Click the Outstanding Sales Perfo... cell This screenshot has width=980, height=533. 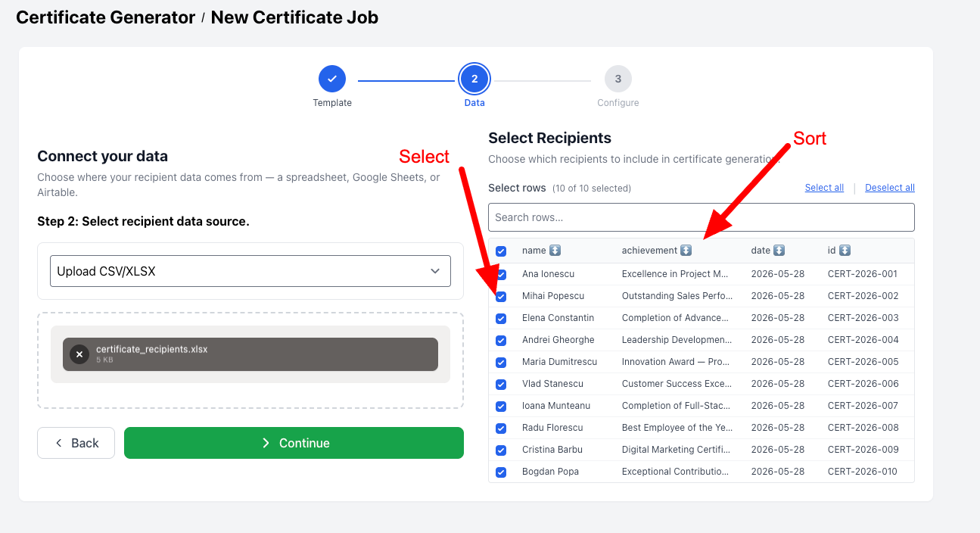[677, 296]
